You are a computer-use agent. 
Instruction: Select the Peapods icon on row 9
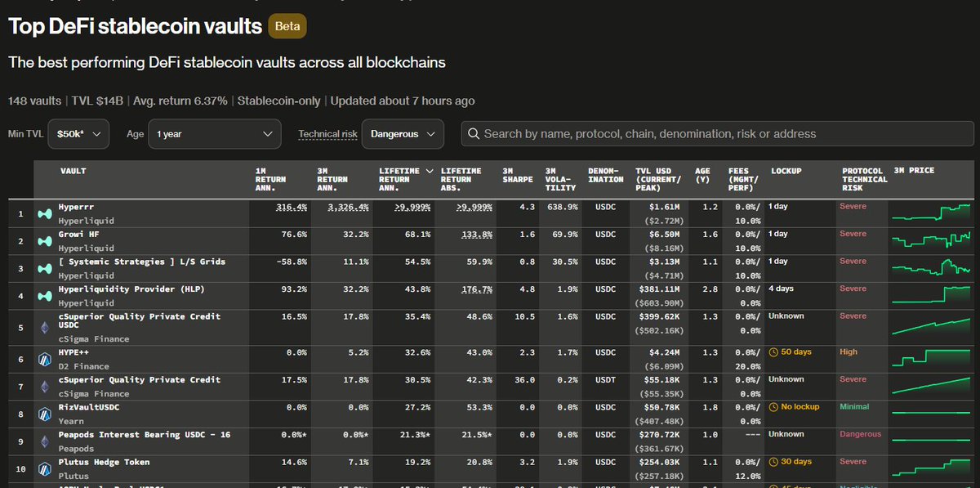pos(45,441)
